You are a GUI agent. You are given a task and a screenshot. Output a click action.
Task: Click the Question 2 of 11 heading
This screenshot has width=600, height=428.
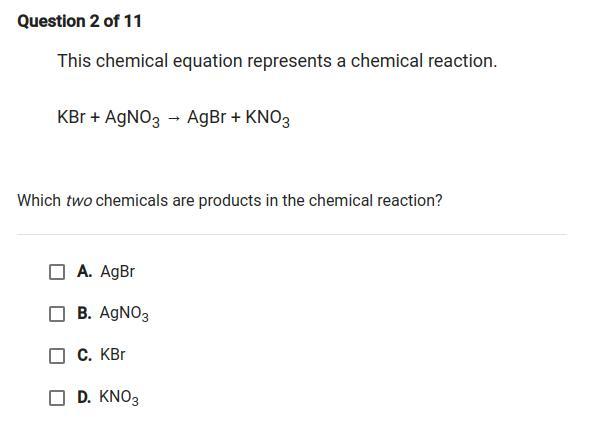click(80, 21)
